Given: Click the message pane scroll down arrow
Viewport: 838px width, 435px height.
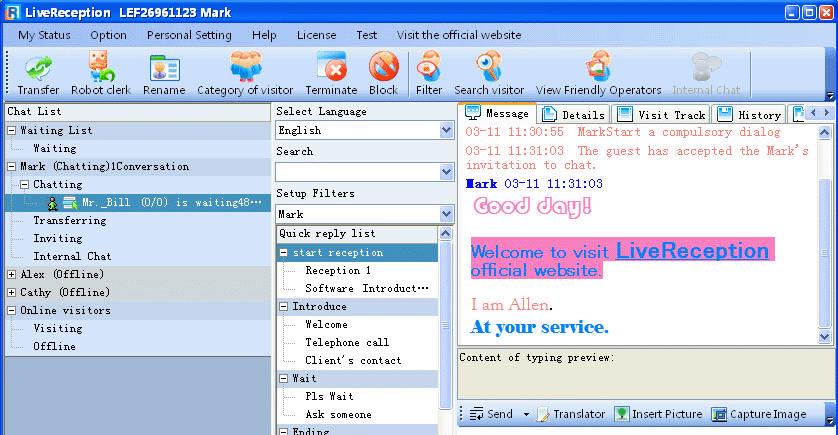Looking at the screenshot, I should [x=825, y=337].
